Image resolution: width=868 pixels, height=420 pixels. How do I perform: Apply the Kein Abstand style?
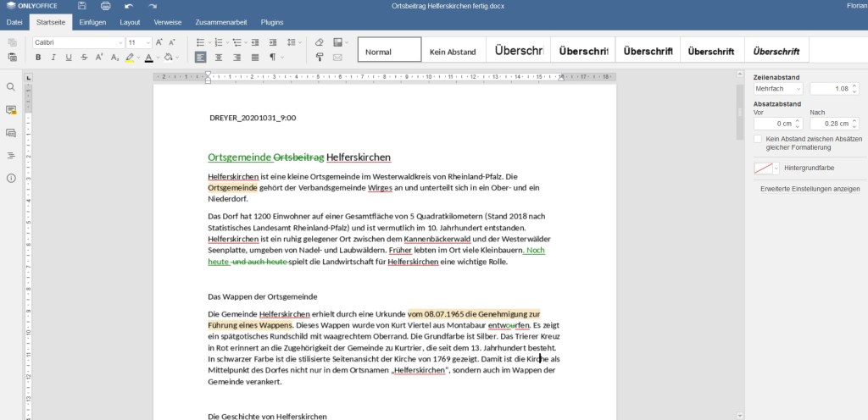tap(453, 52)
